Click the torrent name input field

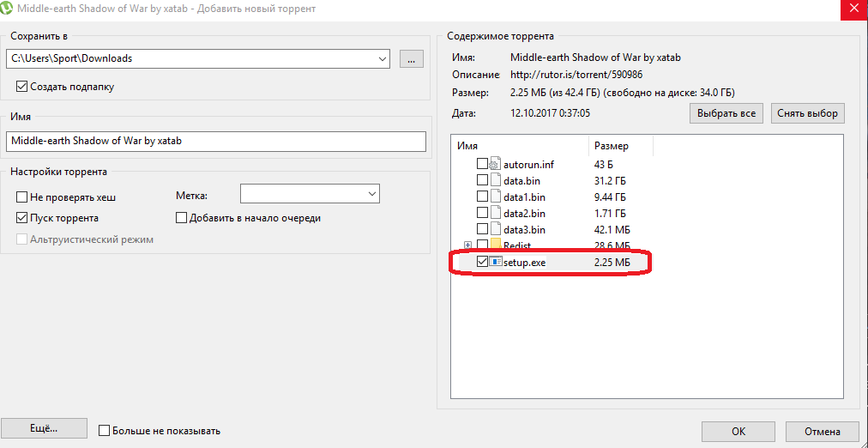215,142
